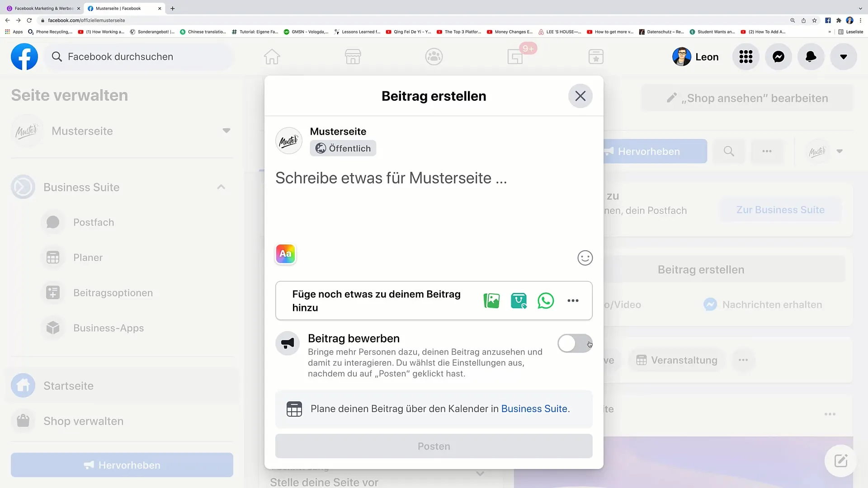The width and height of the screenshot is (868, 488).
Task: Expand Stelle deine Seite vor section
Action: (480, 474)
